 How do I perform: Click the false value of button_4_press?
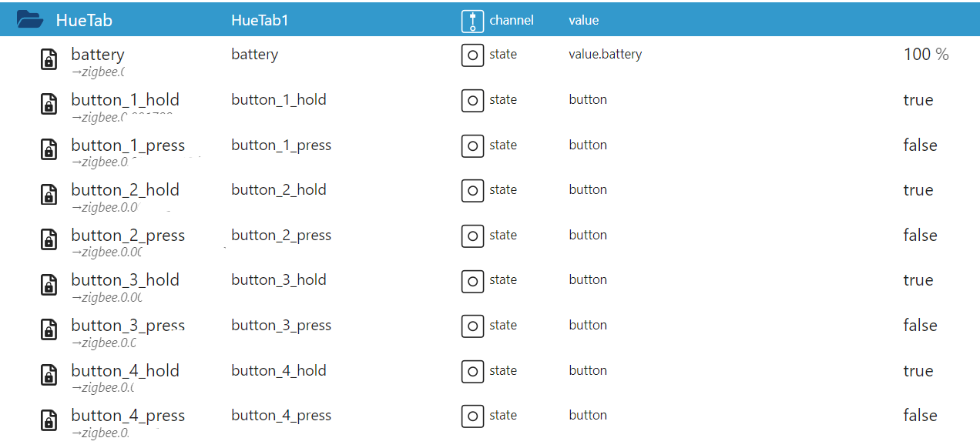[920, 416]
